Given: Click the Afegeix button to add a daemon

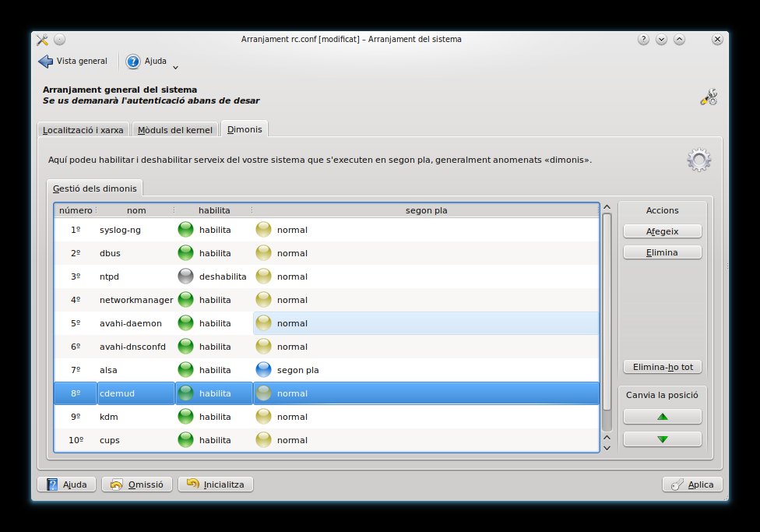Looking at the screenshot, I should pos(662,231).
